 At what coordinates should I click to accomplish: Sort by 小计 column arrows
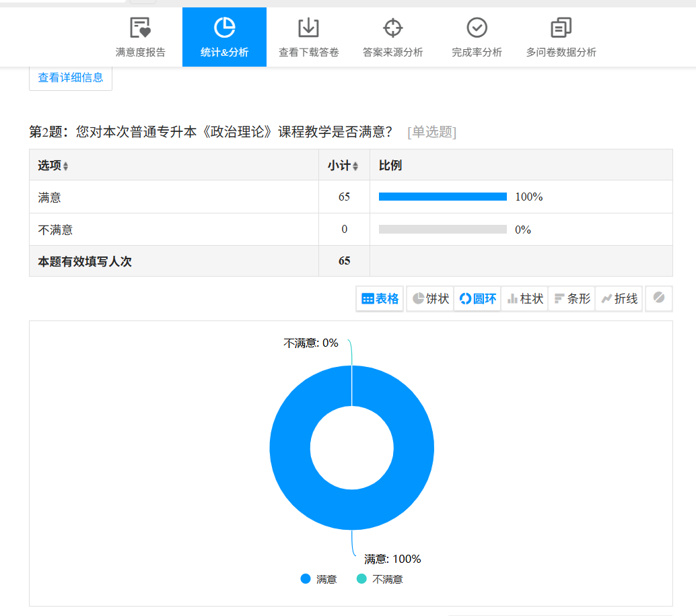(355, 166)
